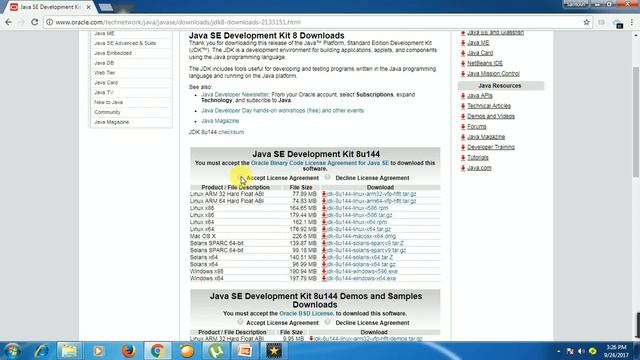Open Community in left sidebar

click(x=107, y=112)
